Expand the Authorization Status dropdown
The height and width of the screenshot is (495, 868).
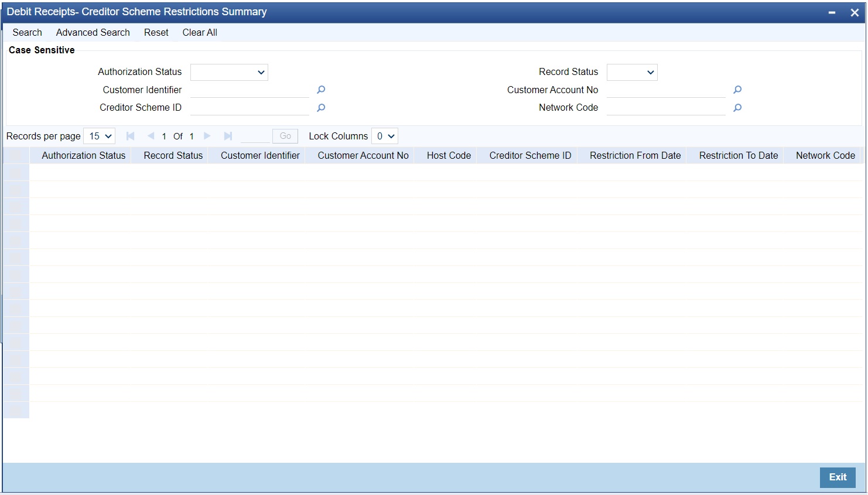coord(229,72)
